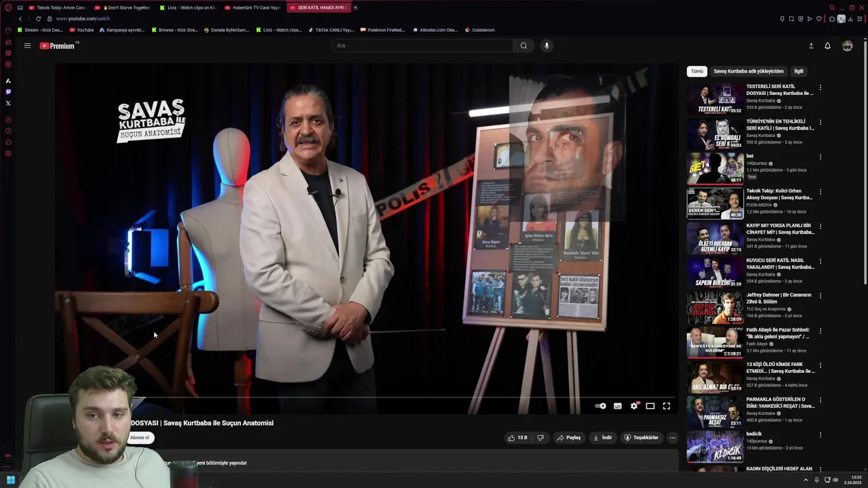The width and height of the screenshot is (868, 488).
Task: Switch to Habertürk TV Canlı Yayın tab
Action: click(x=253, y=7)
